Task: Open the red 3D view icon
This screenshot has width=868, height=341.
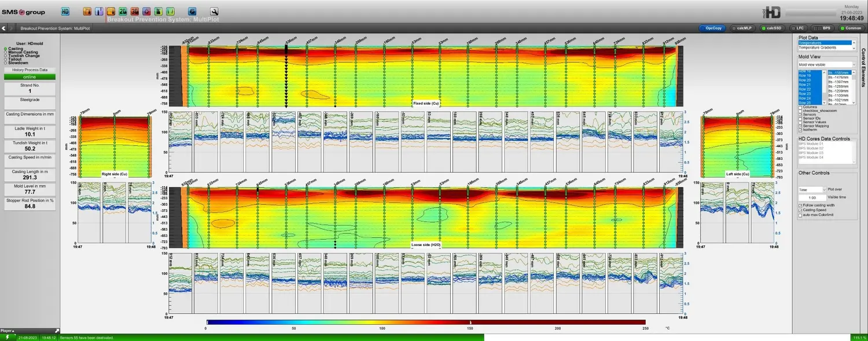Action: click(134, 11)
